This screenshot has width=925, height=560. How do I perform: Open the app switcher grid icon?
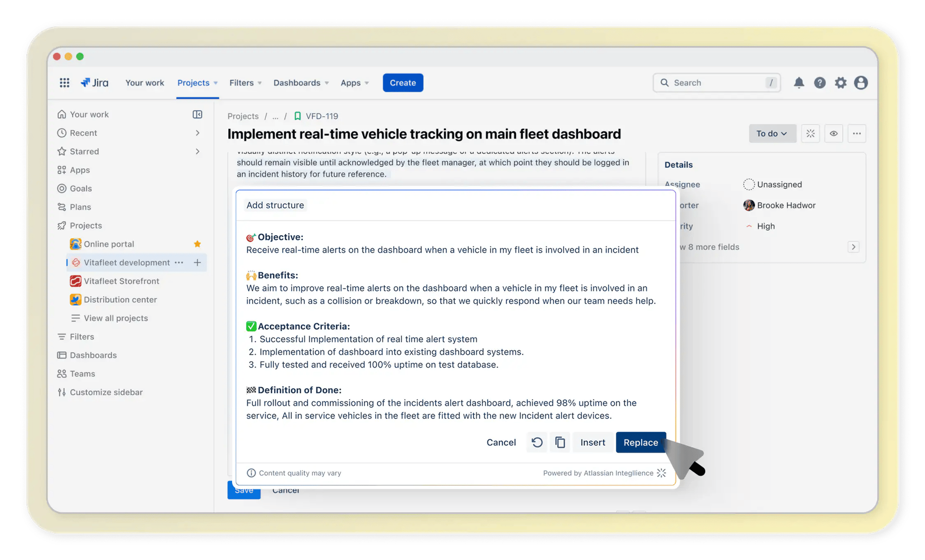[64, 83]
